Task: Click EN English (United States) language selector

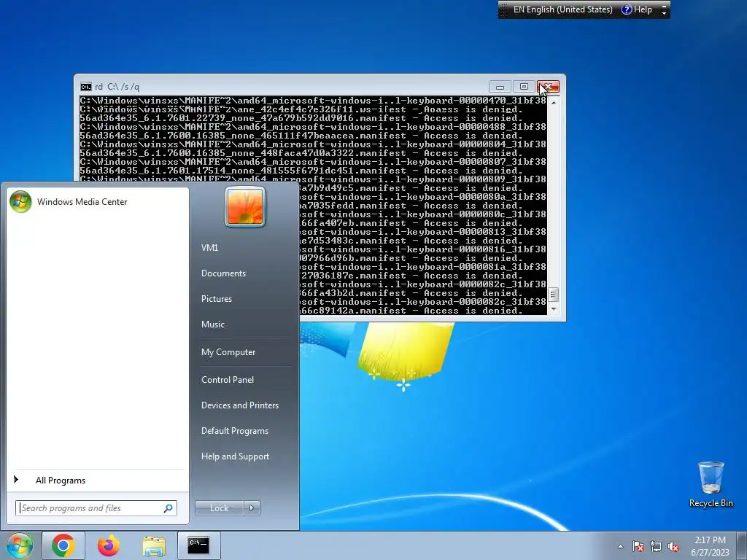Action: coord(562,9)
